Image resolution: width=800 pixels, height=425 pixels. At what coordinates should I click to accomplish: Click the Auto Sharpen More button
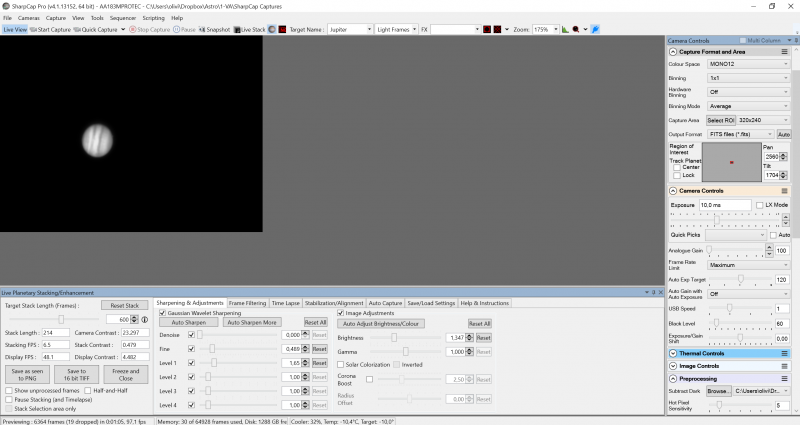251,323
